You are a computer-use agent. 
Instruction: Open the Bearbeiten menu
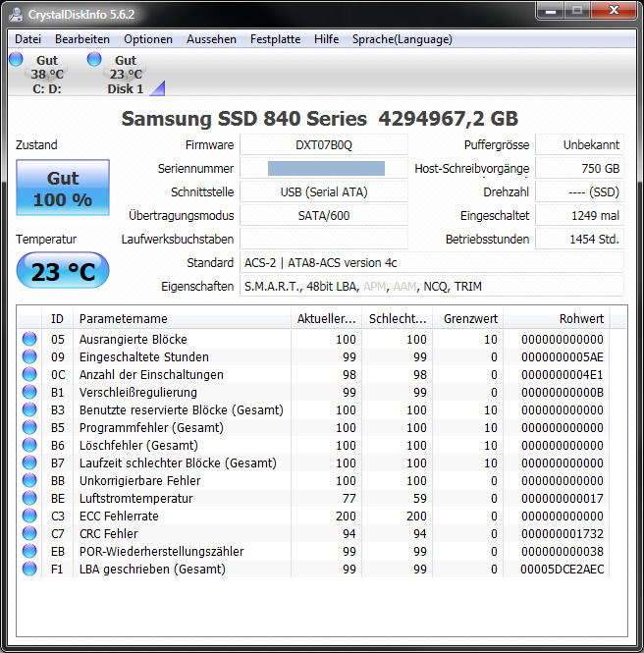pos(82,39)
